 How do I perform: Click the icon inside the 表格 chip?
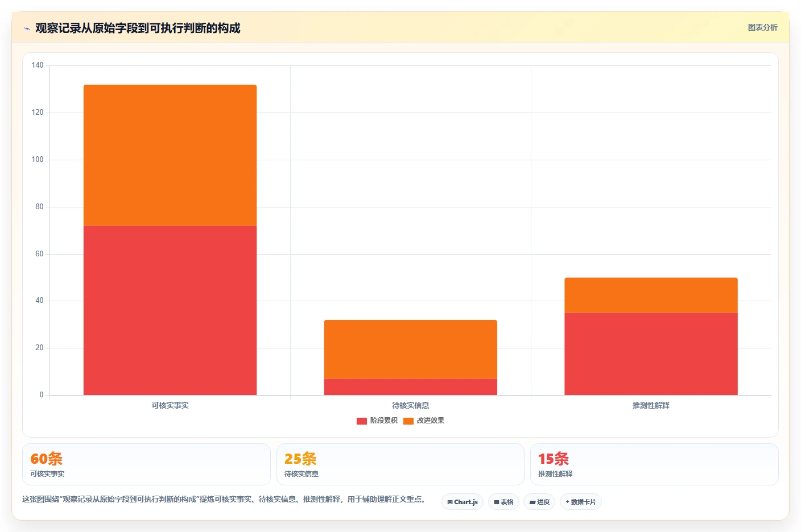tap(497, 502)
